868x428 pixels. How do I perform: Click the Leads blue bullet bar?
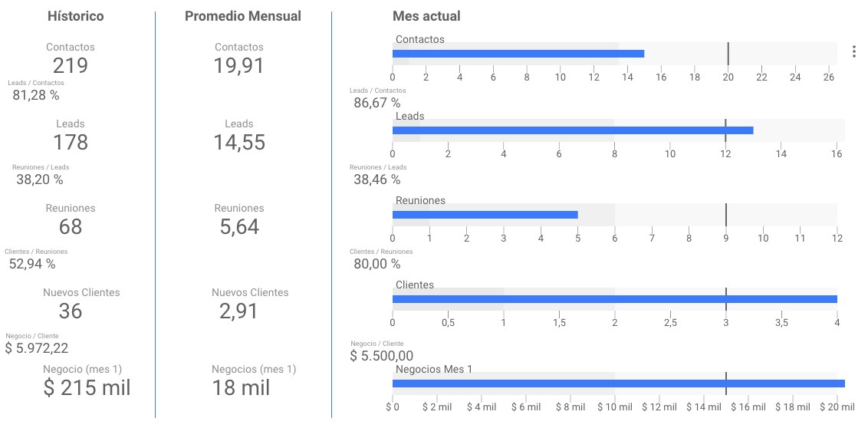(x=572, y=130)
